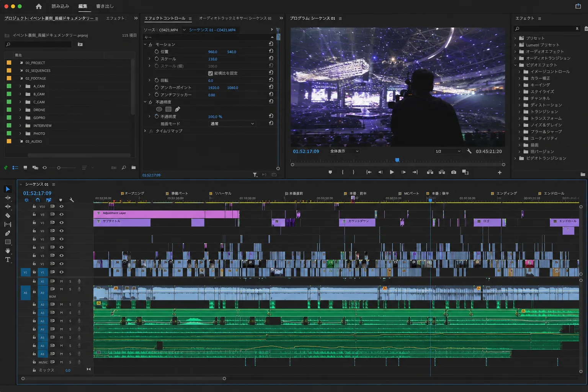Open the playback resolution 1/2 dropdown
The height and width of the screenshot is (392, 588).
448,151
